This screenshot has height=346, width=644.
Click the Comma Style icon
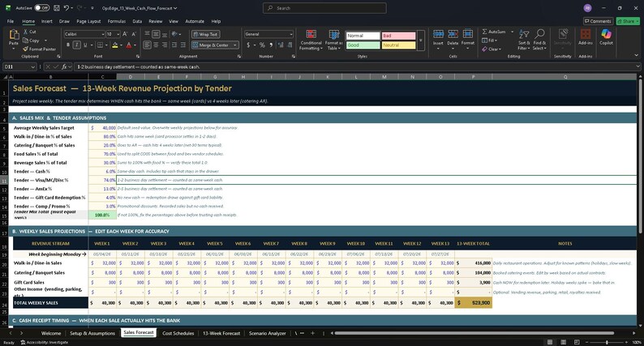pyautogui.click(x=272, y=45)
